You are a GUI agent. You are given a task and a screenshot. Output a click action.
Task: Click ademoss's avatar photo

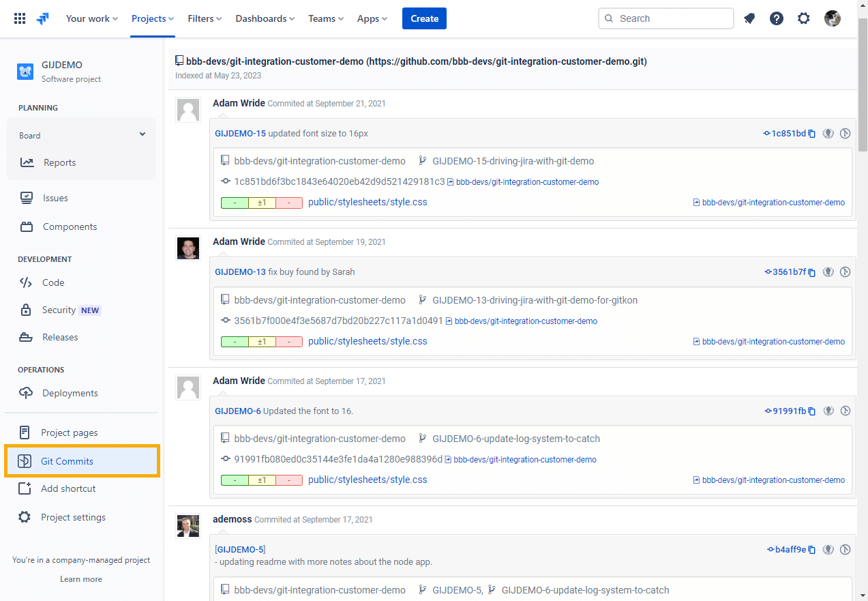188,526
